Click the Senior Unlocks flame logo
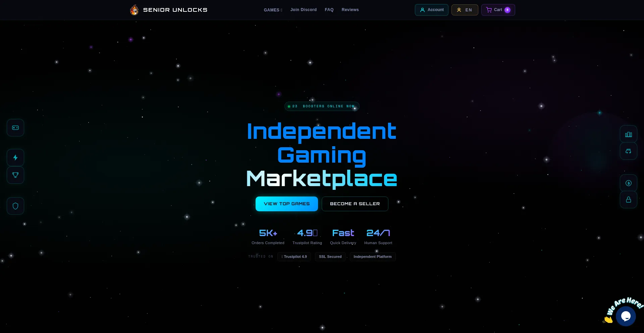Screen dimensions: 644x333 [134, 10]
